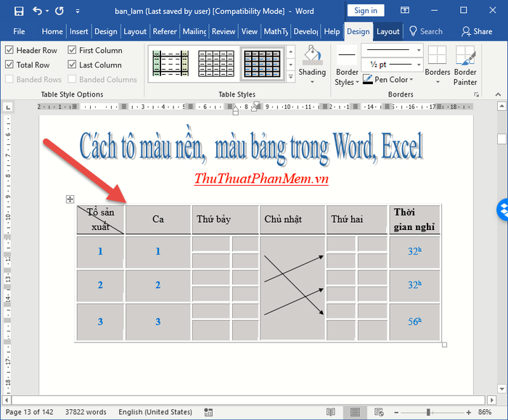Select the plain grid table style
The image size is (508, 420).
216,63
